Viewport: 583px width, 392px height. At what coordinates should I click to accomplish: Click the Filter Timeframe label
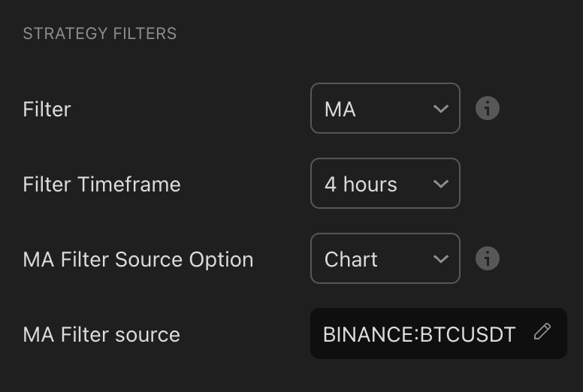pos(101,184)
